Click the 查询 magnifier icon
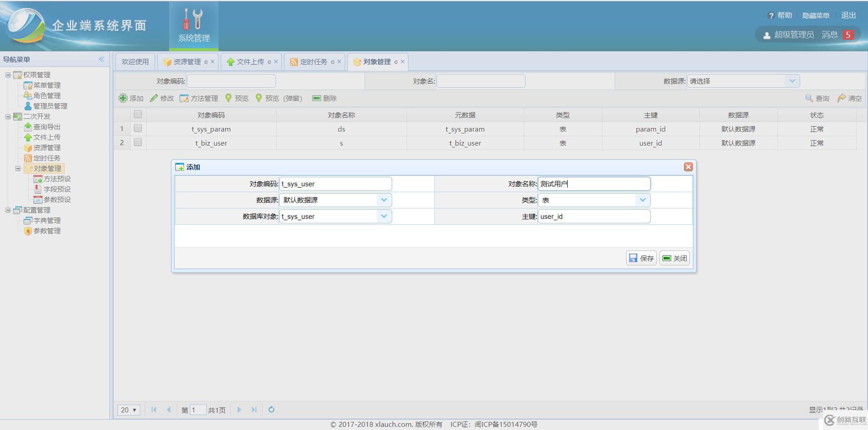The width and height of the screenshot is (868, 430). pos(807,98)
